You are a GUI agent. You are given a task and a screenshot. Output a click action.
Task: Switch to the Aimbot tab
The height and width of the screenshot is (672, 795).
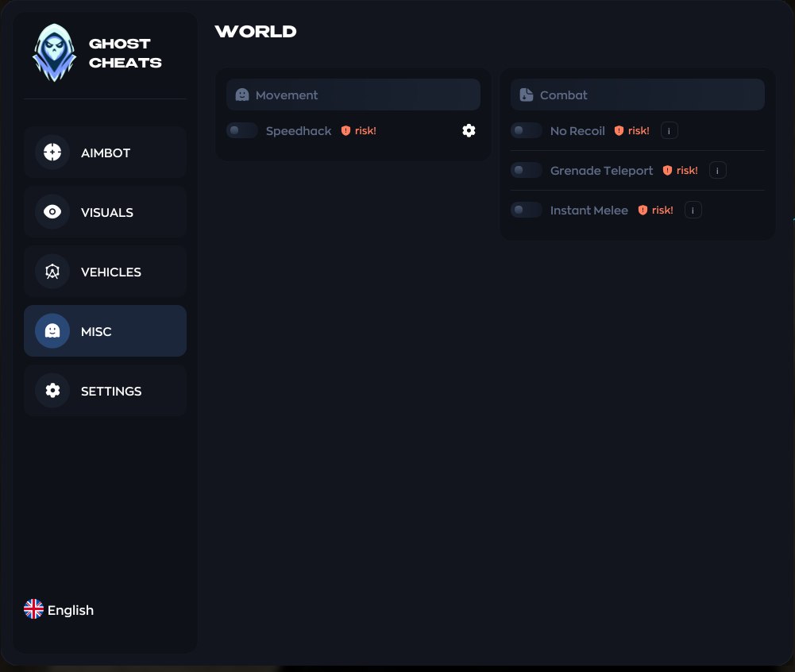click(105, 153)
